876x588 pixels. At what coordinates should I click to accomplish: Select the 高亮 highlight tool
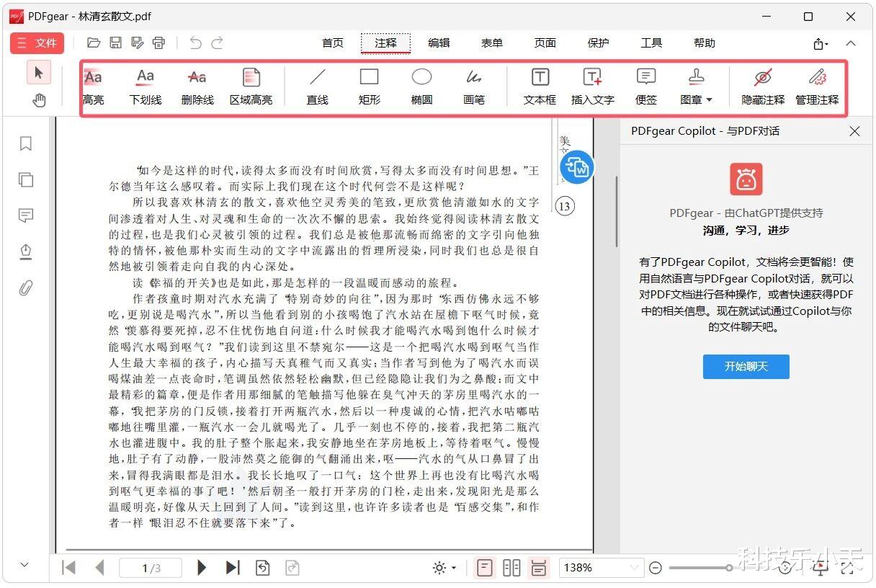[x=93, y=86]
